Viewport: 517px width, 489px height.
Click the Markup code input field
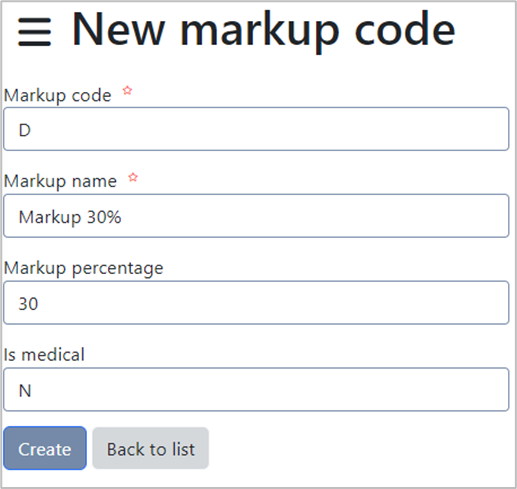(x=256, y=129)
